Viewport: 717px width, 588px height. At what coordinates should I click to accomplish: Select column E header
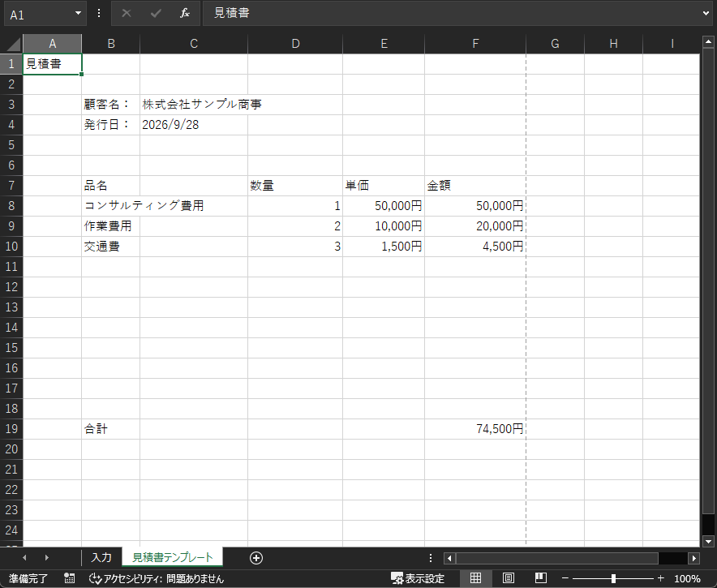[x=384, y=44]
